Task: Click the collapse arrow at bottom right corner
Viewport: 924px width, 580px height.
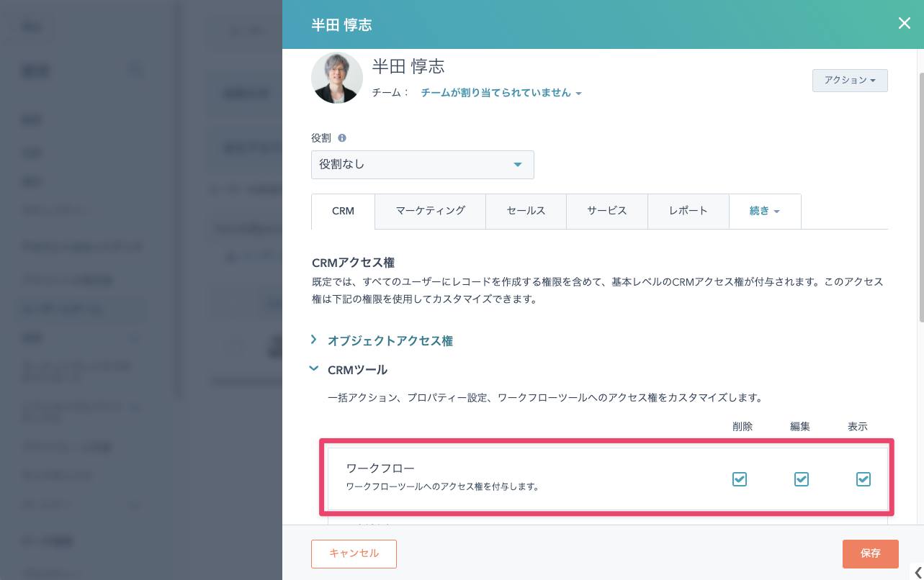Action: pyautogui.click(x=918, y=572)
